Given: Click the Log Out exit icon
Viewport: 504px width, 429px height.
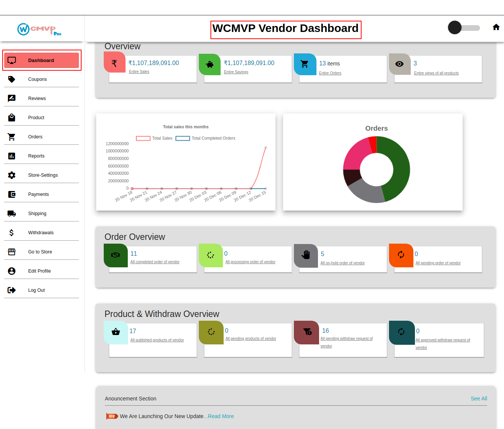Looking at the screenshot, I should 12,290.
